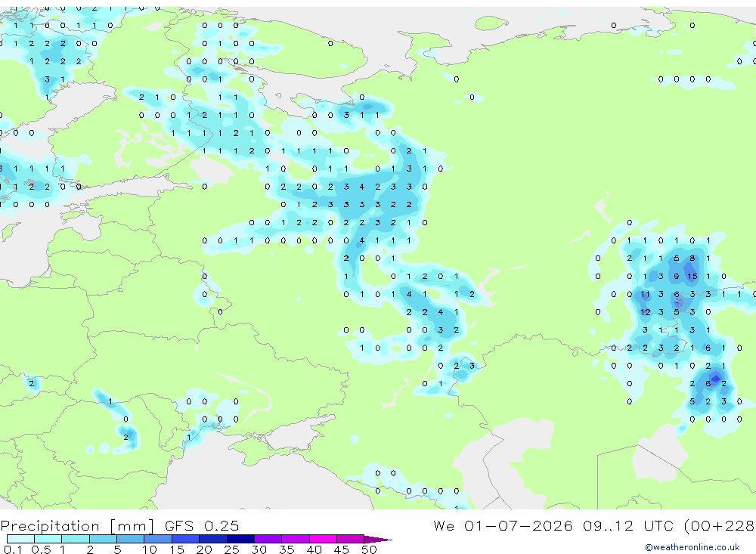Select the 35–40 mm violet swatch

pos(296,539)
